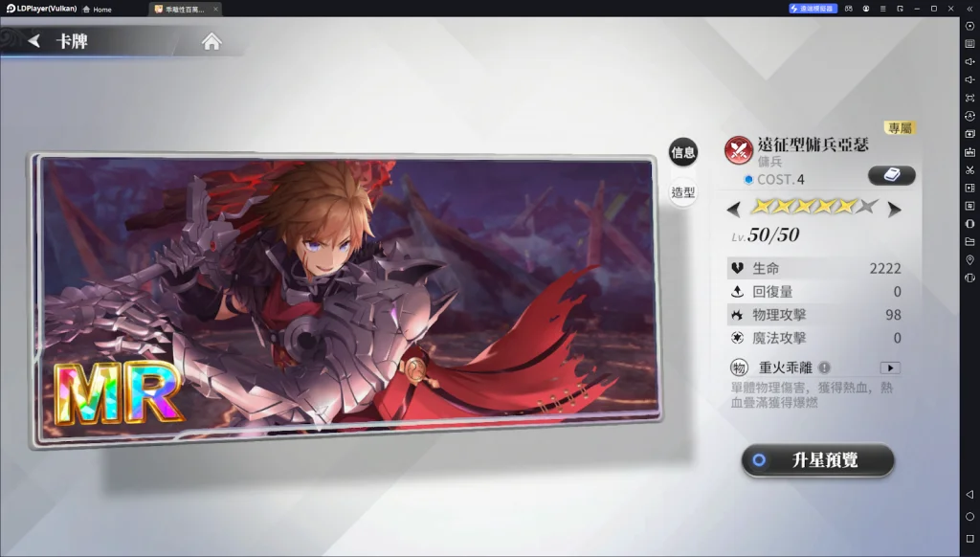Viewport: 980px width, 557px height.
Task: Open the home screen via house icon
Action: click(x=212, y=41)
